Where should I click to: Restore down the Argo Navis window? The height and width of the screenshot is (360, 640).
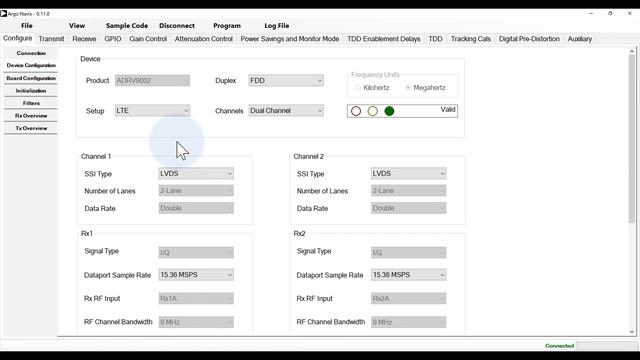[x=610, y=13]
